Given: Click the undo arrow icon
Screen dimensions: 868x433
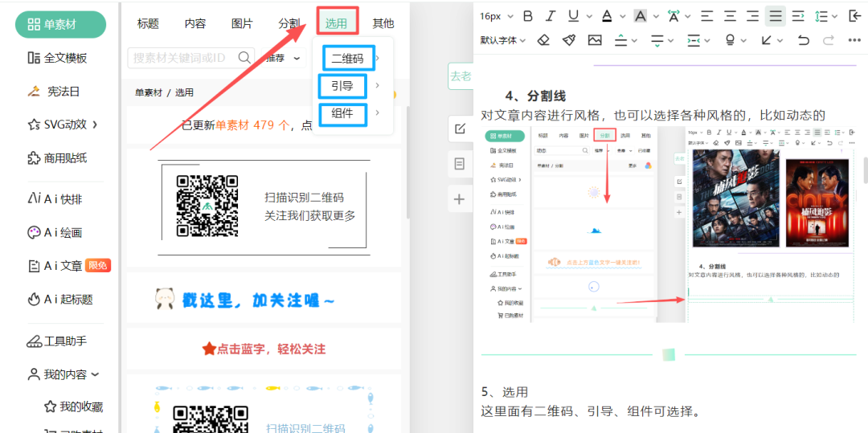Looking at the screenshot, I should point(803,40).
